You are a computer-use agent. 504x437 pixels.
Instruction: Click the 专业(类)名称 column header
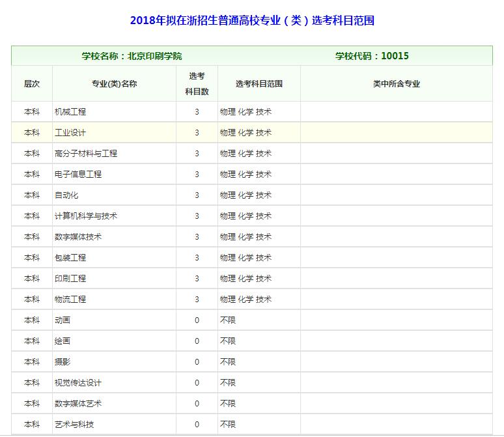(x=115, y=84)
